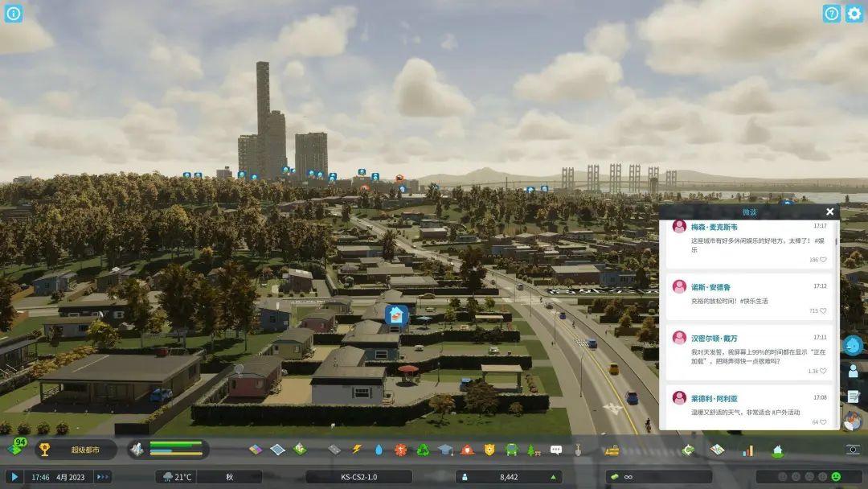Open the Event Journal notepad icon
This screenshot has height=489, width=868.
click(853, 397)
